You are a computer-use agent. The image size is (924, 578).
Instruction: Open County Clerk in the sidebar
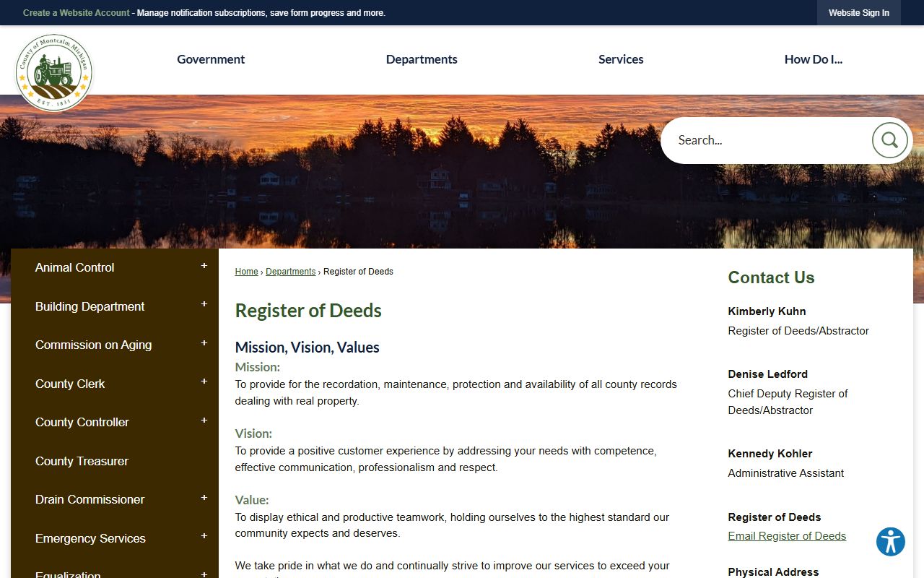[70, 384]
